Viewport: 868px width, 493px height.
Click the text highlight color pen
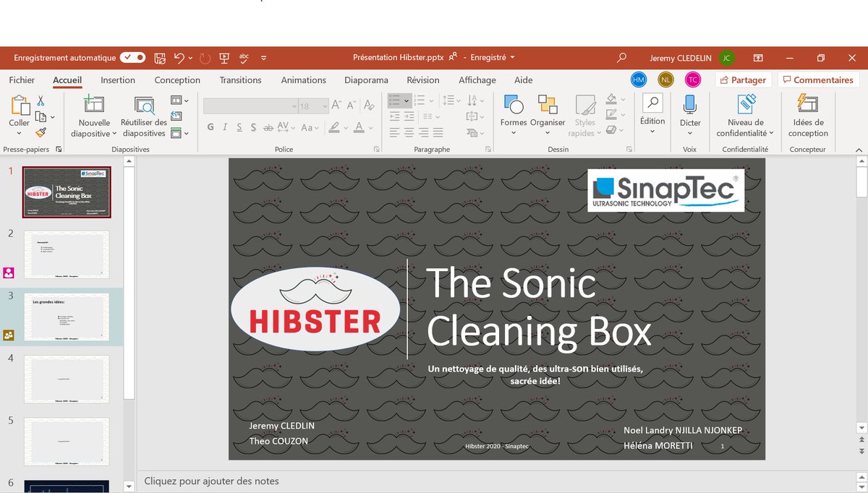click(x=333, y=127)
